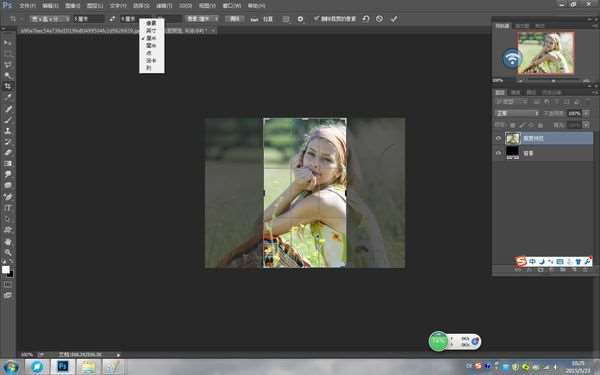Image resolution: width=600 pixels, height=375 pixels.
Task: Open the resolution unit dropdown in options bar
Action: [x=202, y=18]
